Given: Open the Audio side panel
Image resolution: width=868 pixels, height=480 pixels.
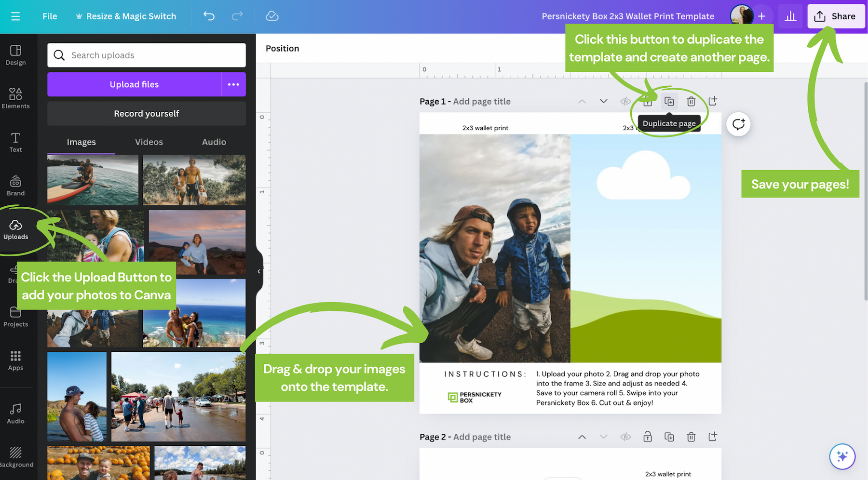Looking at the screenshot, I should [x=15, y=413].
